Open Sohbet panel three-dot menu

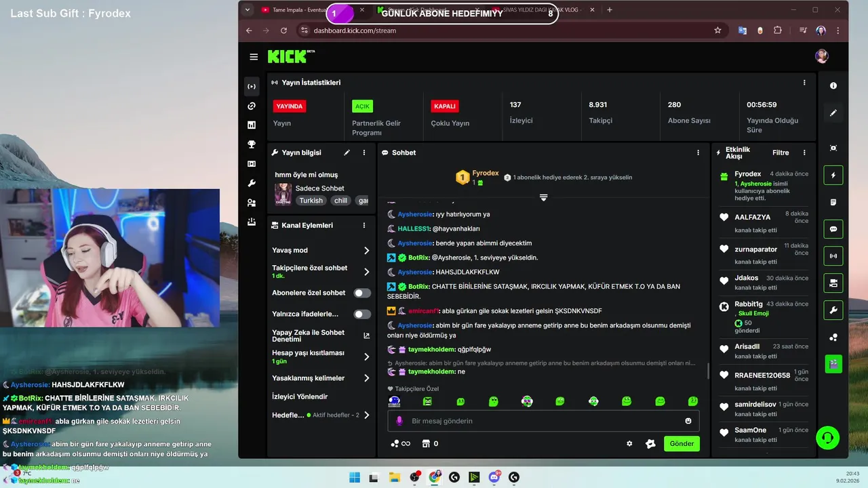click(x=698, y=152)
